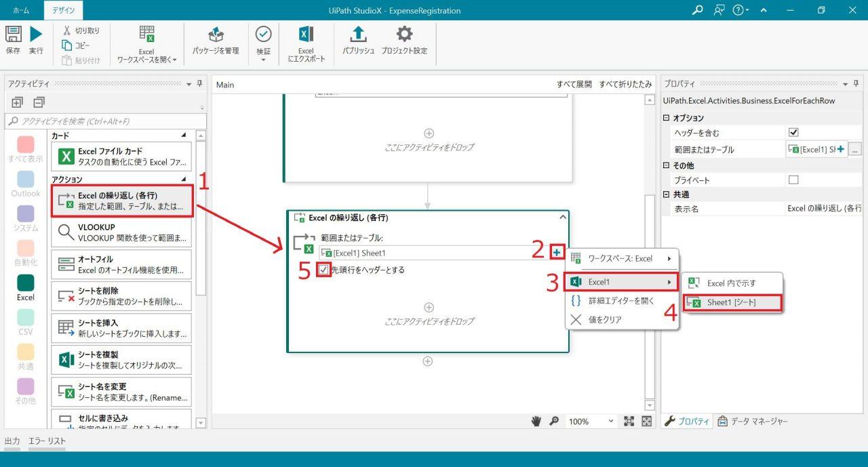The height and width of the screenshot is (467, 868).
Task: Collapse the ribbon with the chevron up
Action: tap(764, 10)
